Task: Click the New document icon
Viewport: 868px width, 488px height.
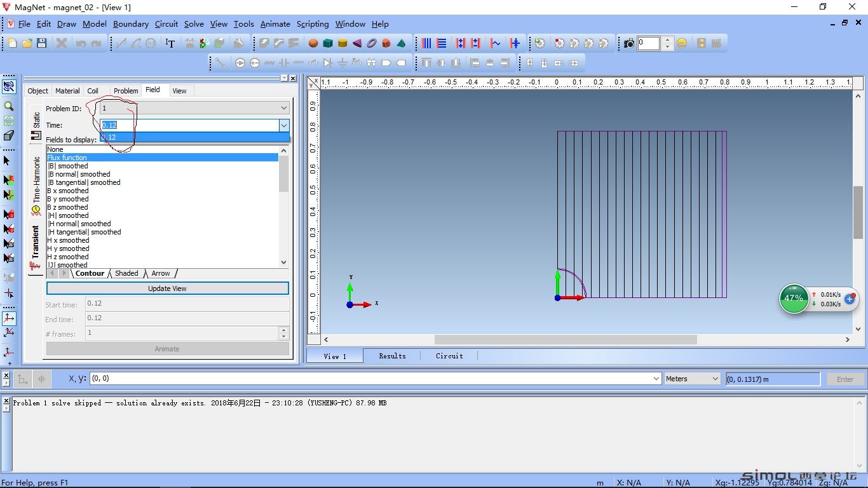Action: point(13,43)
